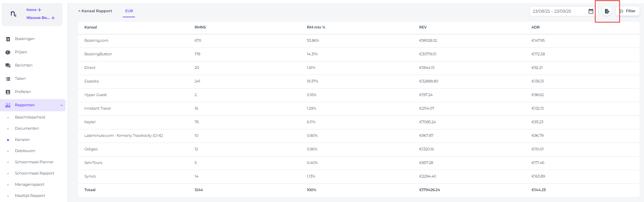Image resolution: width=644 pixels, height=202 pixels.
Task: Select the Profielen person icon
Action: tap(8, 92)
